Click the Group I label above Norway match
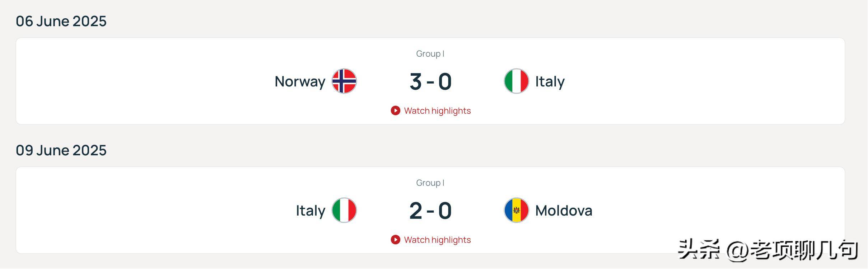Screen dimensions: 868x269 click(x=430, y=54)
